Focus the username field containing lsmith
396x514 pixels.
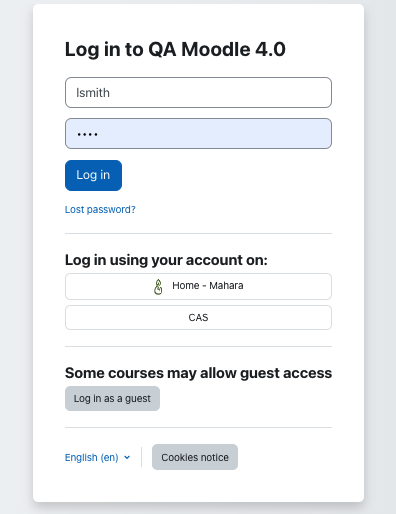point(198,92)
